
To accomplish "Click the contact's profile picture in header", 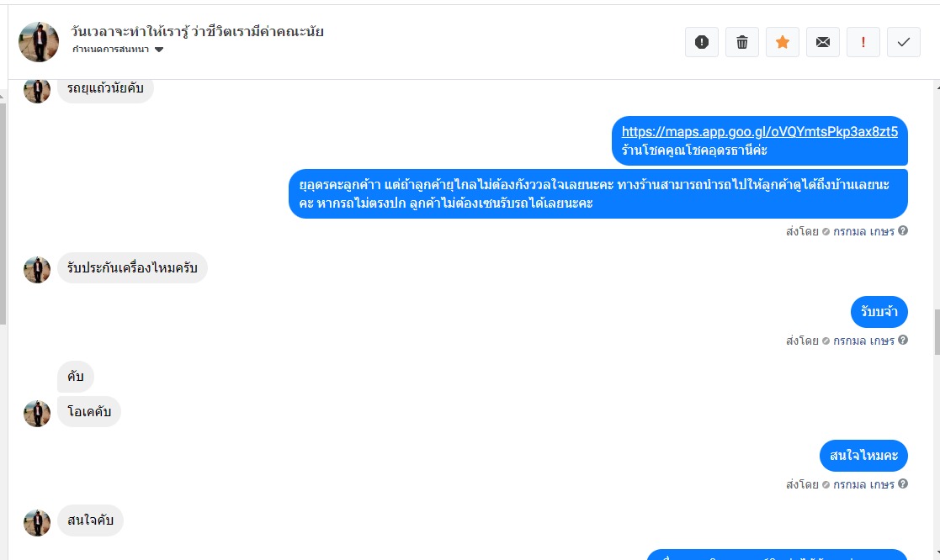I will 39,42.
